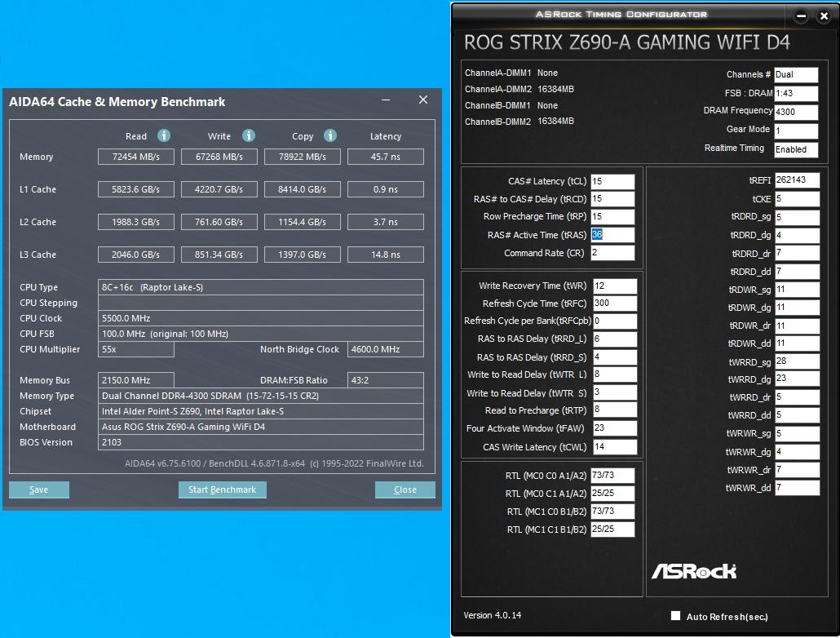Viewport: 840px width, 638px height.
Task: Select the tRDWR_dg value field
Action: click(x=797, y=308)
